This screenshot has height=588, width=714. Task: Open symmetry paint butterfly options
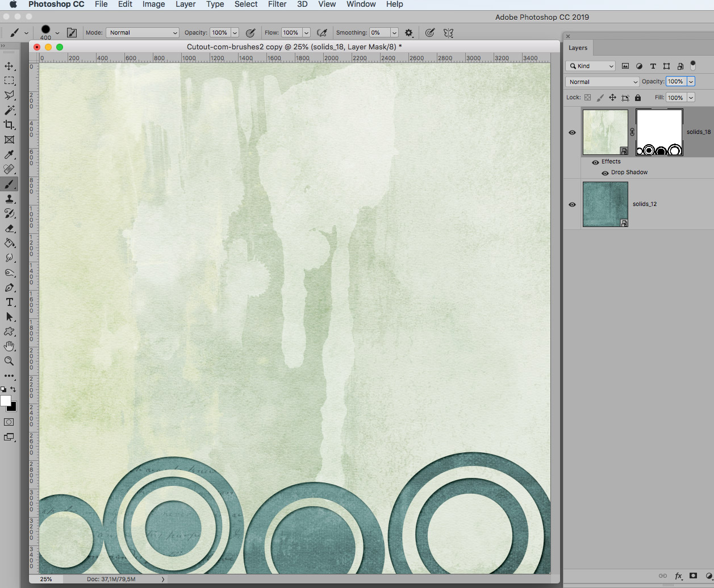(448, 33)
